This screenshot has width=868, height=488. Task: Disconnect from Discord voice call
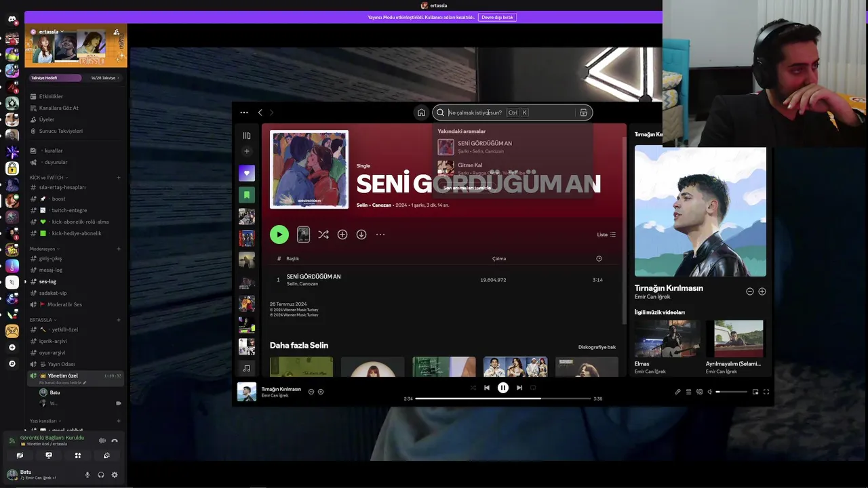[x=115, y=441]
